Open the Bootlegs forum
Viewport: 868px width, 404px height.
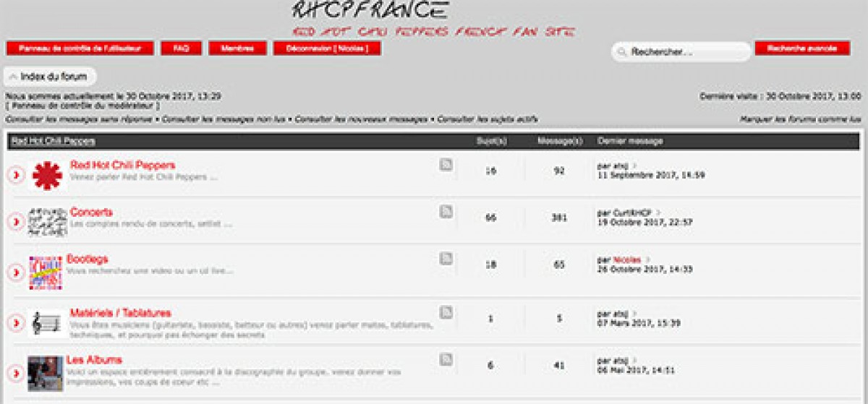88,259
